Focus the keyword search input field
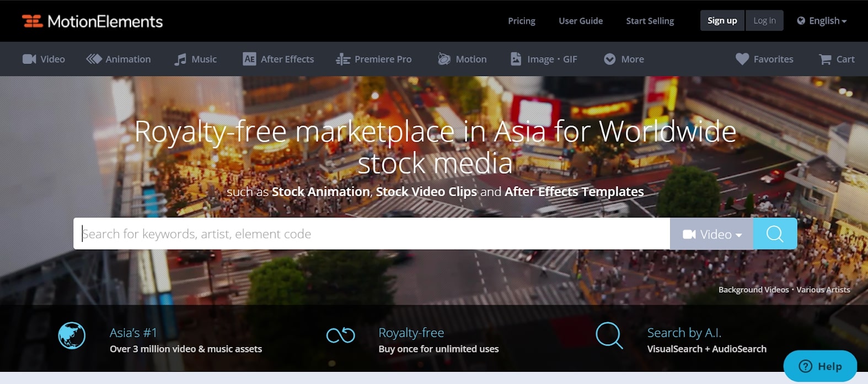The image size is (868, 384). [x=372, y=234]
